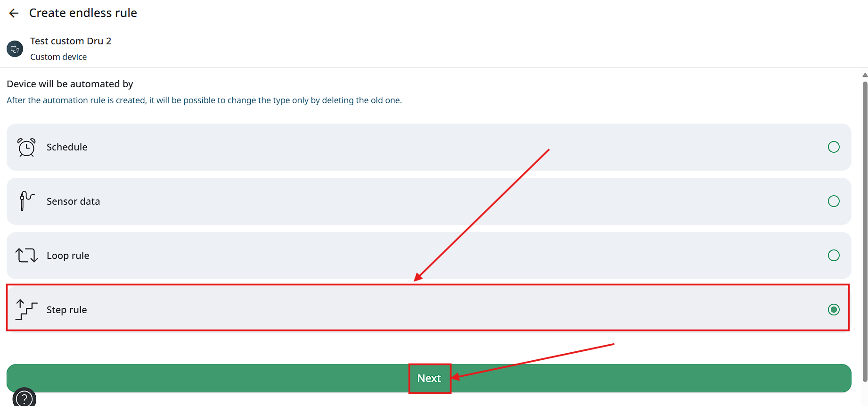Viewport: 868px width, 406px height.
Task: Click the Create endless rule title
Action: click(x=83, y=13)
